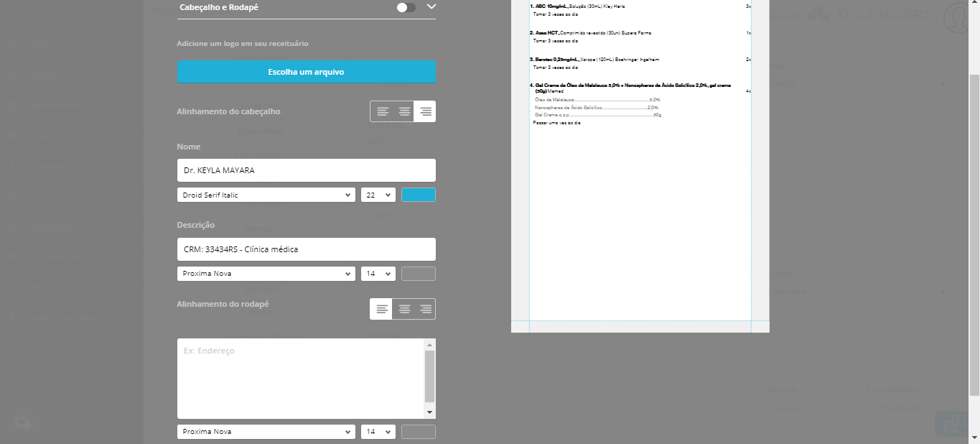Toggle the Cabeçalho e Rodapé switch
This screenshot has width=980, height=444.
406,7
